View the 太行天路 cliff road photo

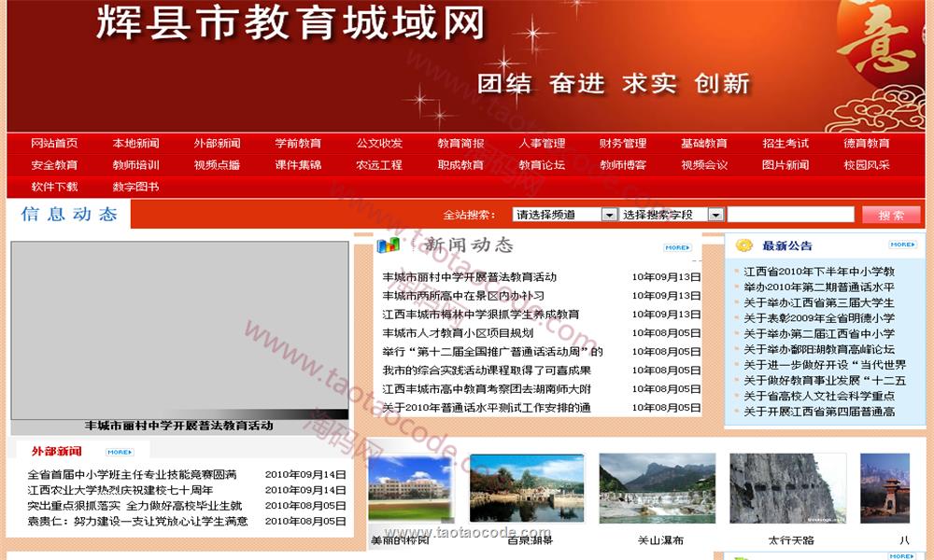click(x=787, y=489)
